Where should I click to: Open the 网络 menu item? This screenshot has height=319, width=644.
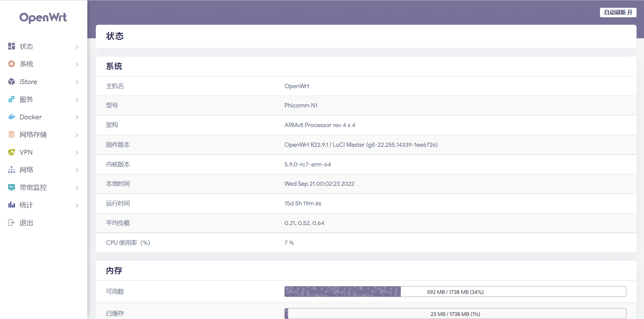(26, 170)
